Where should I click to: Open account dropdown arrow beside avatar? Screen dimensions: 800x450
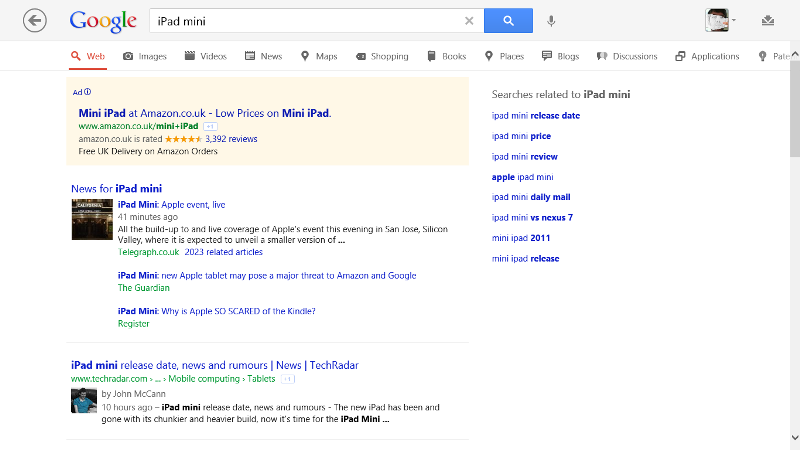click(734, 20)
